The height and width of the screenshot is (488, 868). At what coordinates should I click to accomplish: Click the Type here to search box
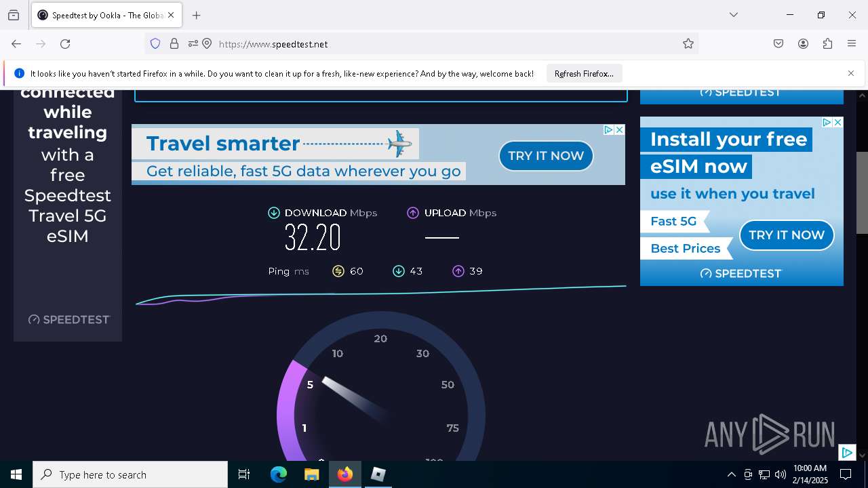[x=130, y=474]
